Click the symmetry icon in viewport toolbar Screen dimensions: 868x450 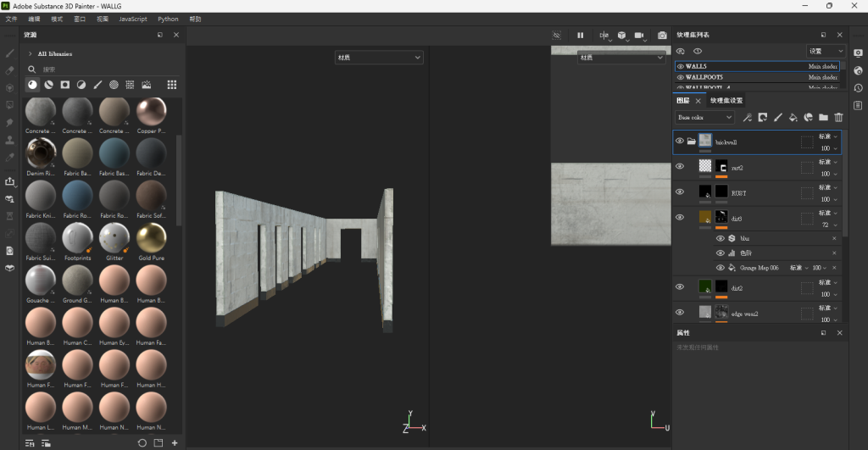[604, 36]
